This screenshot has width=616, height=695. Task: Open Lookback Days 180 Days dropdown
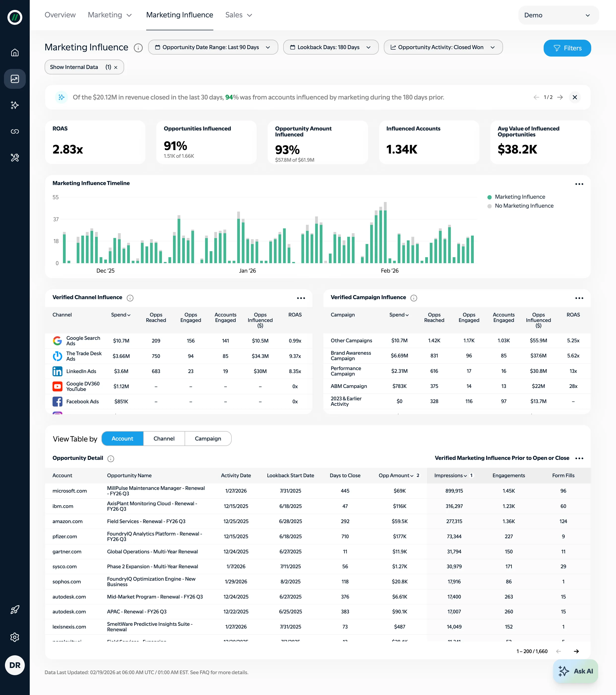pyautogui.click(x=331, y=47)
